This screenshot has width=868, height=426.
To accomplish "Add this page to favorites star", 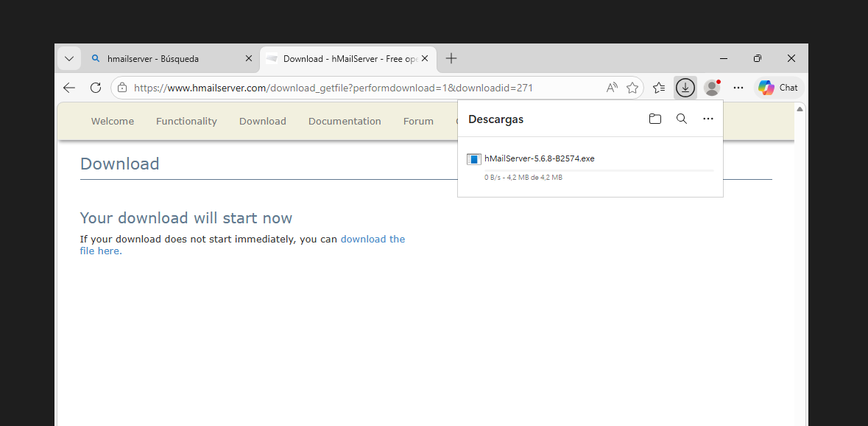I will 632,88.
